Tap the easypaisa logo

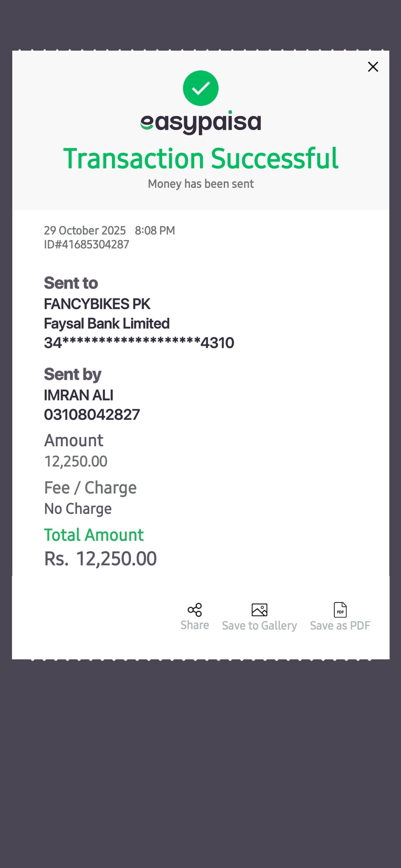(200, 122)
